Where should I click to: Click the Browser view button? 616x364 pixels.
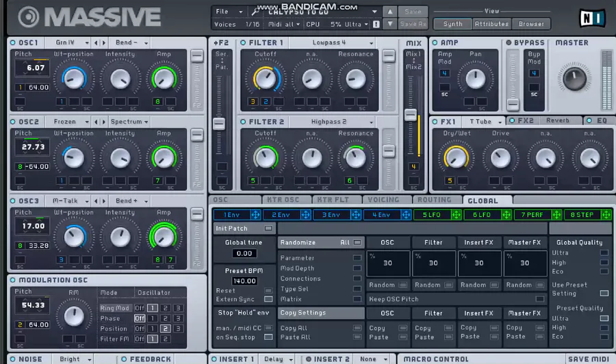click(531, 24)
